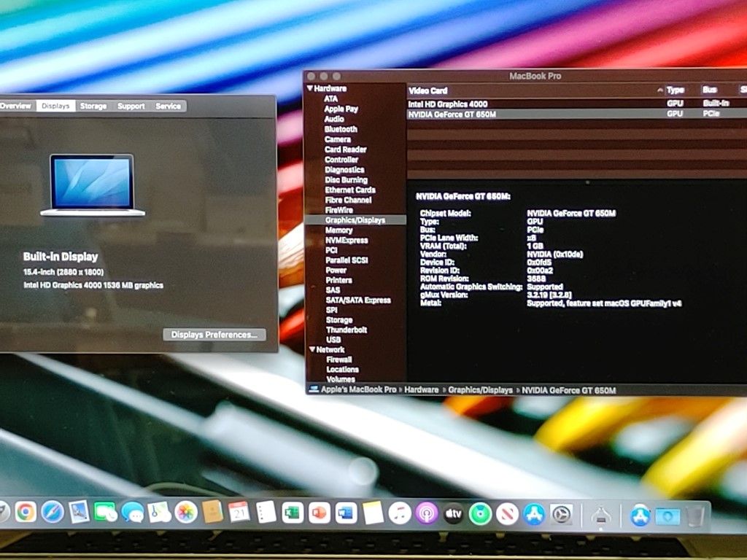747x560 pixels.
Task: Toggle the sort arrow of the Video Card column
Action: click(659, 90)
